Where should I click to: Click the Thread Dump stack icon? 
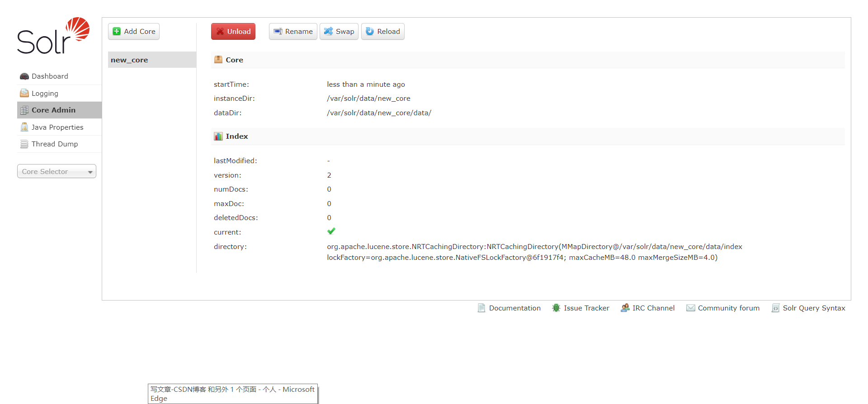point(24,144)
